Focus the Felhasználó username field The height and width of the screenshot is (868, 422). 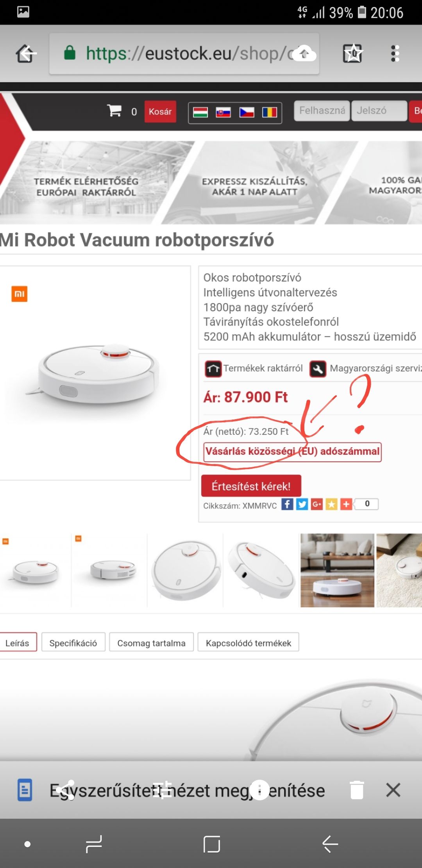click(322, 111)
